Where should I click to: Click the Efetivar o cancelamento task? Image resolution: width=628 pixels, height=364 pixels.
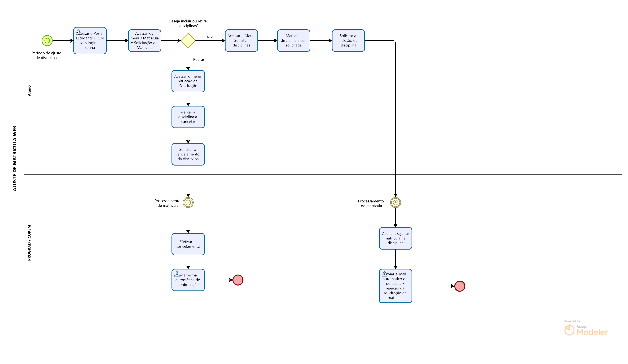pyautogui.click(x=188, y=244)
